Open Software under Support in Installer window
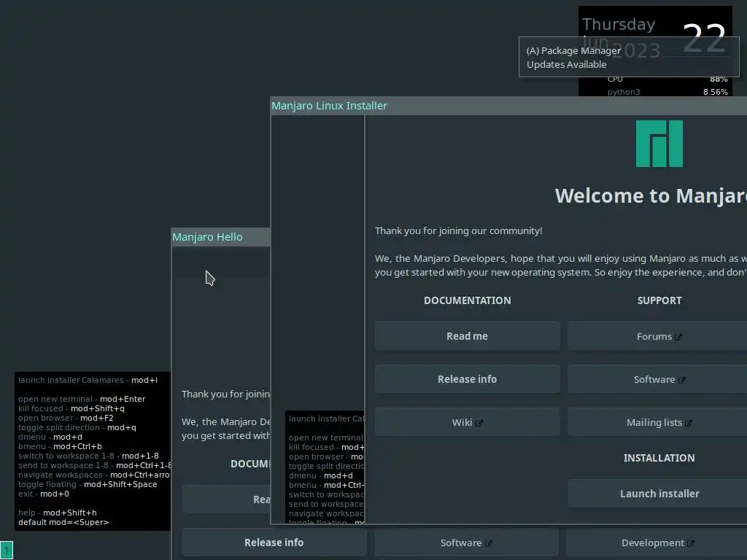 [657, 378]
